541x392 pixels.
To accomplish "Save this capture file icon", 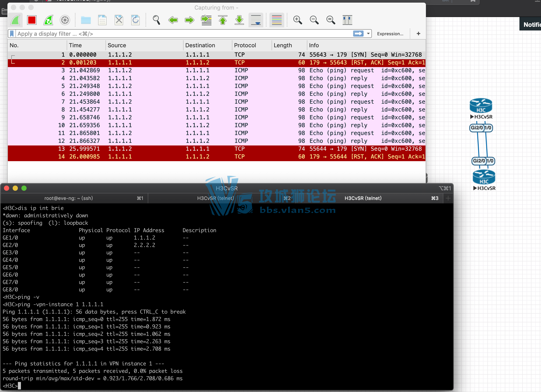I will coord(102,20).
